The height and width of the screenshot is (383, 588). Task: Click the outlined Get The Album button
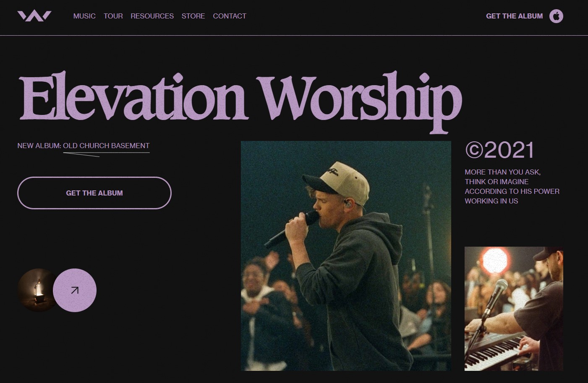(94, 193)
